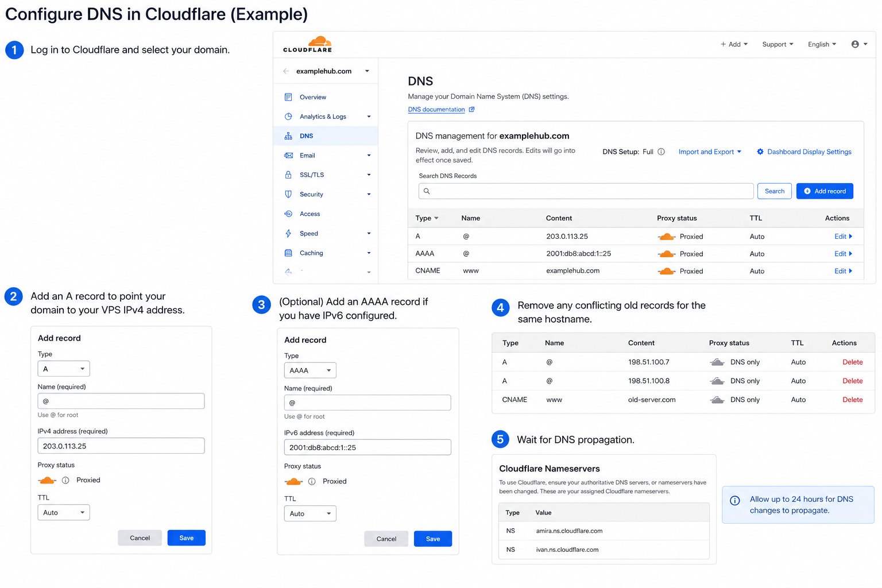Viewport: 882px width, 588px height.
Task: Click Edit for the A record 203.0.113.25
Action: click(x=843, y=237)
